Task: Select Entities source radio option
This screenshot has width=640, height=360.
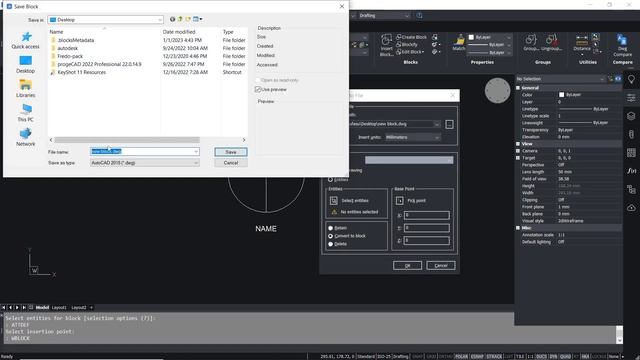Action: coord(331,180)
